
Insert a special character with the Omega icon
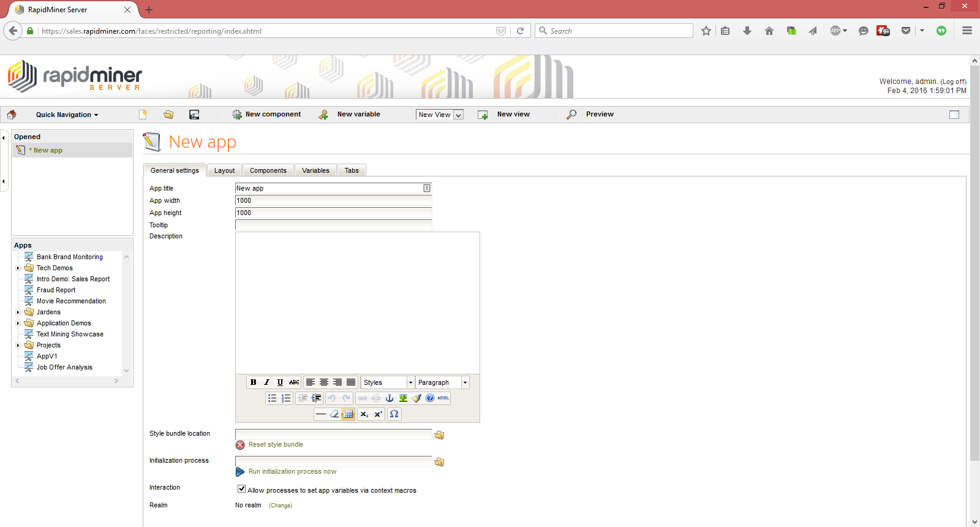coord(394,414)
